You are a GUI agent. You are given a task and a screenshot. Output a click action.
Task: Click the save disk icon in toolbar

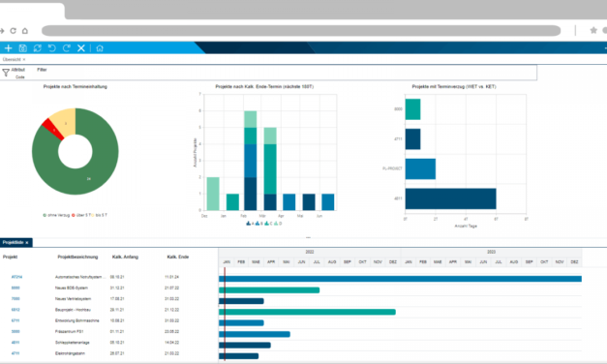click(23, 48)
